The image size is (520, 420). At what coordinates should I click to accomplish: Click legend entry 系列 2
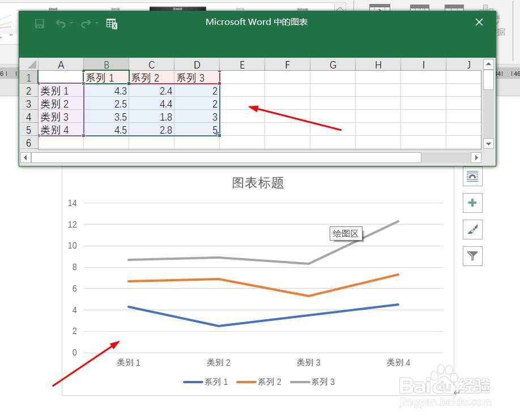tap(259, 382)
